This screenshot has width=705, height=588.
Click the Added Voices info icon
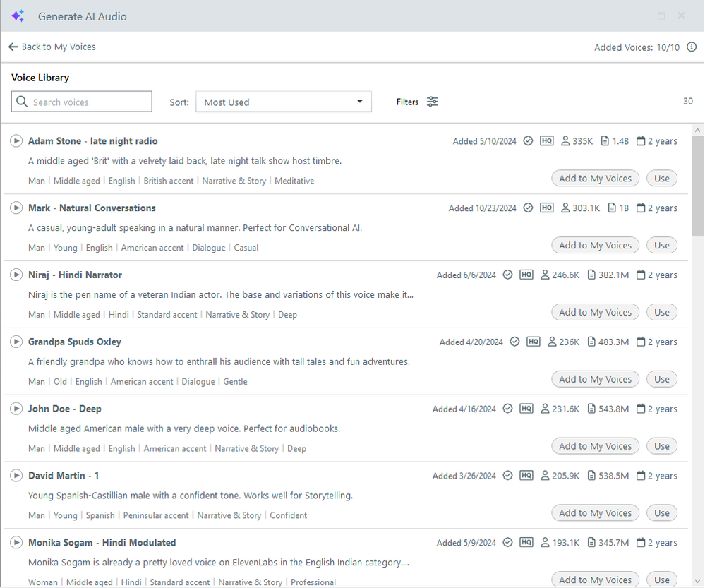click(692, 47)
